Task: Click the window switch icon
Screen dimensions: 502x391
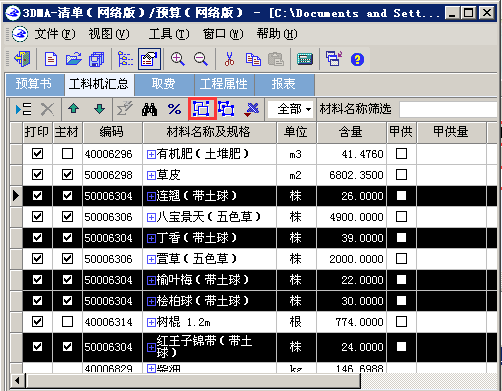Action: (x=334, y=59)
